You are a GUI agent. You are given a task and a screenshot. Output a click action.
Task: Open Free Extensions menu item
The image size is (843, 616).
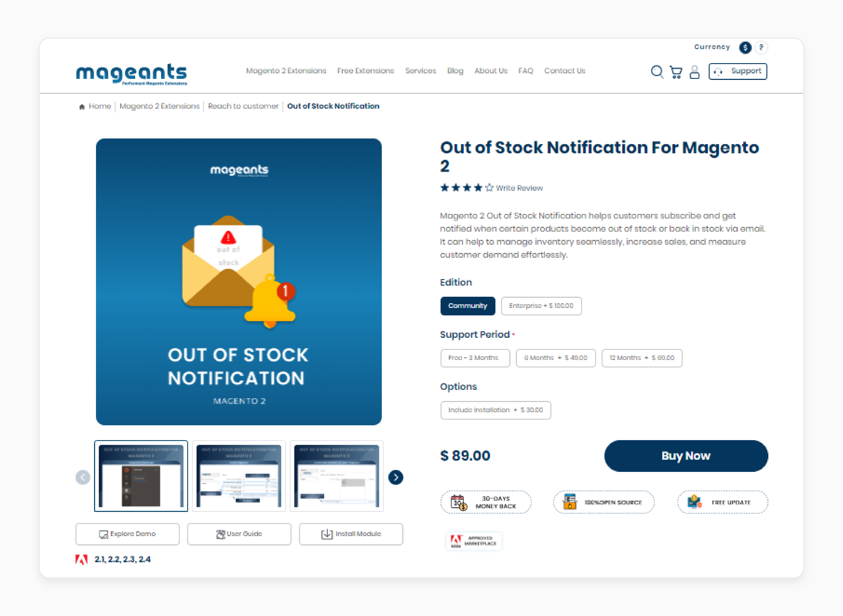[365, 71]
